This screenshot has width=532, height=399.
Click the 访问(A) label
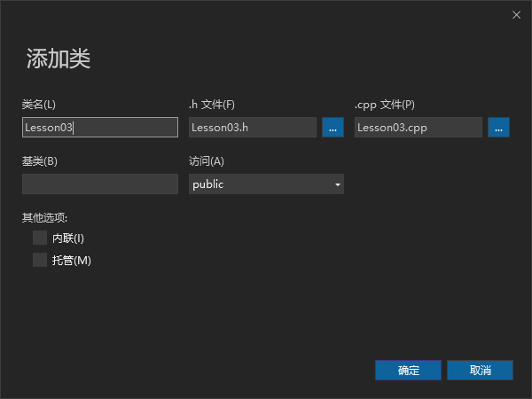pos(207,161)
